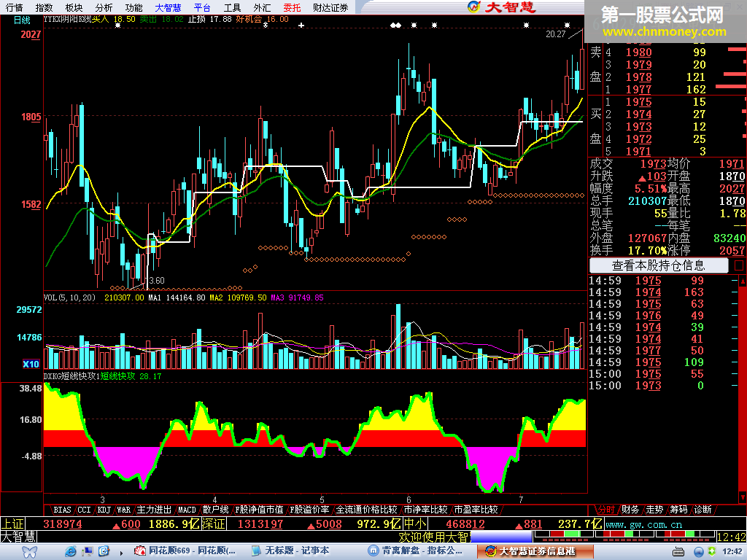Select the F股净值市值 tab
This screenshot has height=560, width=747.
click(259, 510)
